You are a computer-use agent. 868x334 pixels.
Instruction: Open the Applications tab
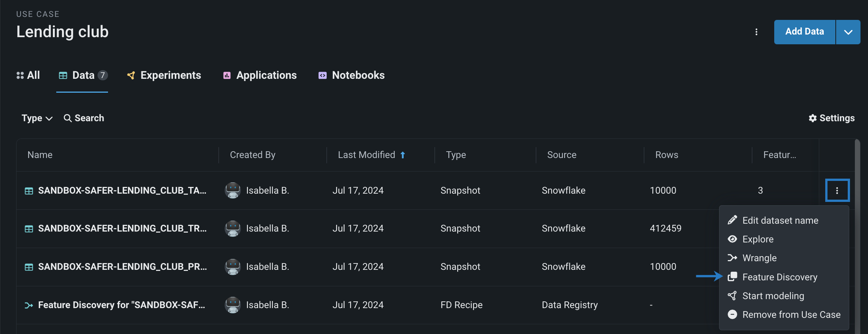(x=260, y=75)
